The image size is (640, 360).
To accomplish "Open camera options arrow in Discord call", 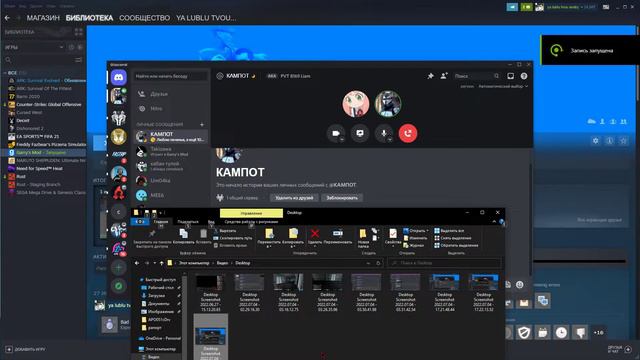I will point(342,139).
